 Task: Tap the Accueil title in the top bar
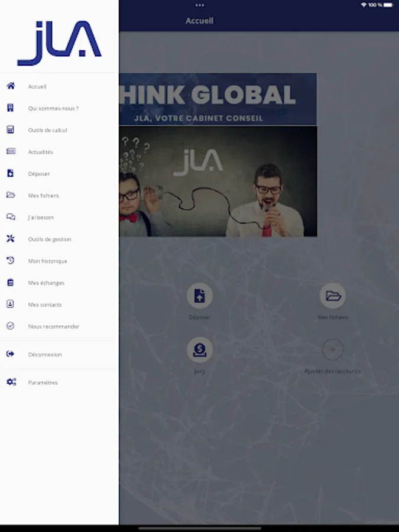(200, 21)
